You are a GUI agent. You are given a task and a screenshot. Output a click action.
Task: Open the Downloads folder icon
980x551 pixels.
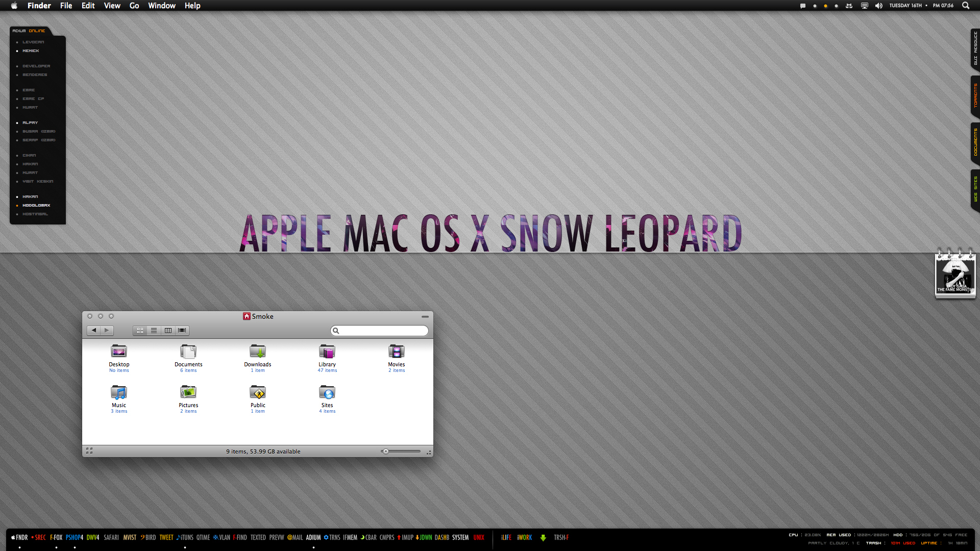tap(258, 352)
